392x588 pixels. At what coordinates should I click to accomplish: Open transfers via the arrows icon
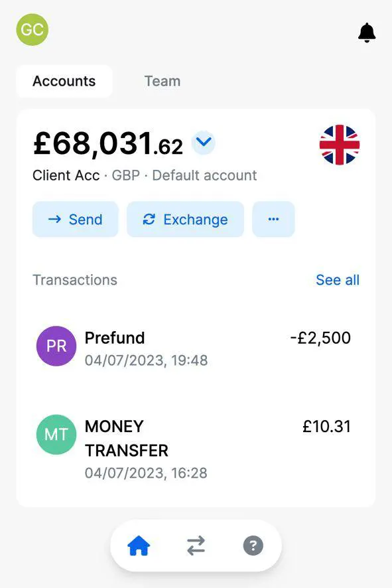tap(196, 546)
